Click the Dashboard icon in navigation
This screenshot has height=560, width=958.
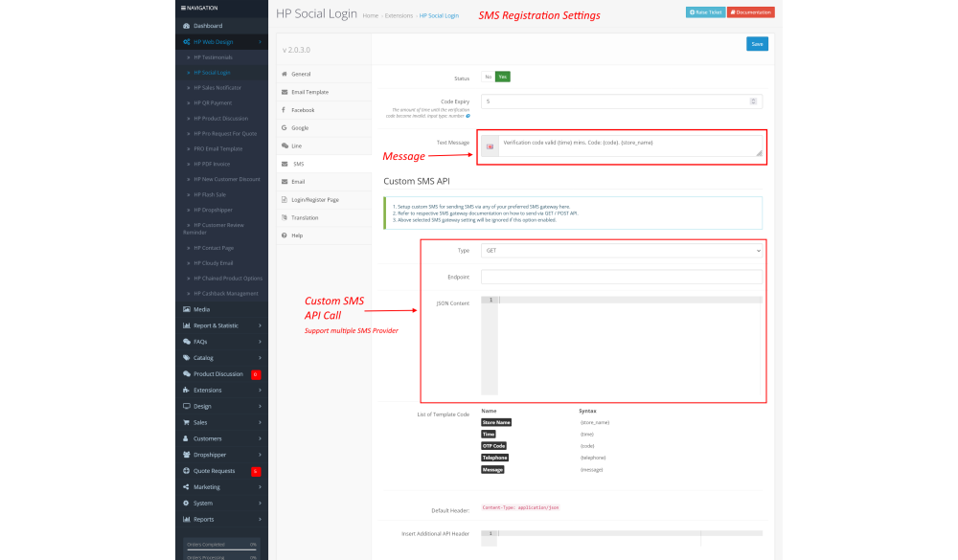click(x=187, y=26)
